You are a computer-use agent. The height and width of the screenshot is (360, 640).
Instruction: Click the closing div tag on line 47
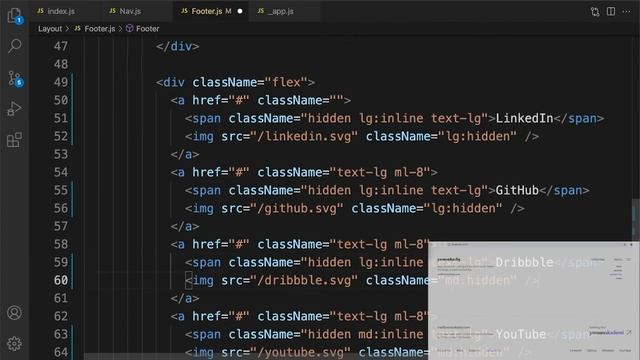[x=178, y=46]
